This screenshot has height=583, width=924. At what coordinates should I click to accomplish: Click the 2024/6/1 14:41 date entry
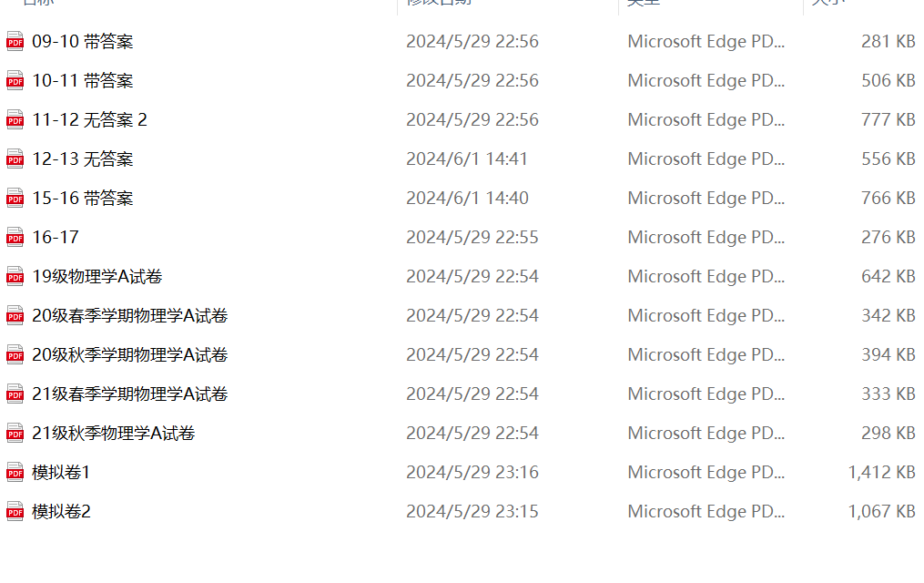467,159
